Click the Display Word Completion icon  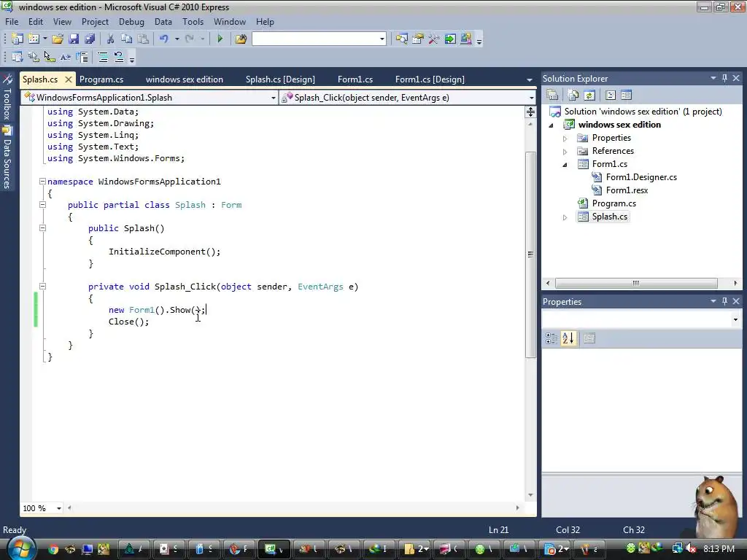point(66,58)
